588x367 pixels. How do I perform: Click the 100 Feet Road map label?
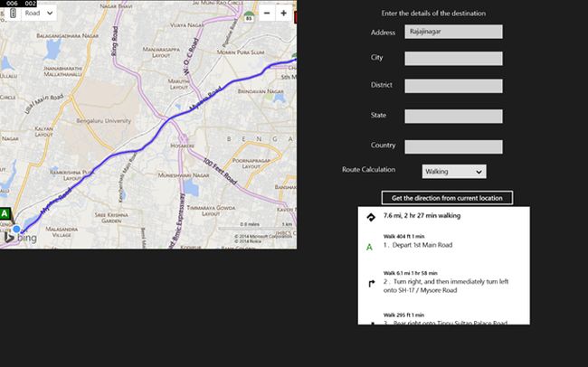(220, 172)
